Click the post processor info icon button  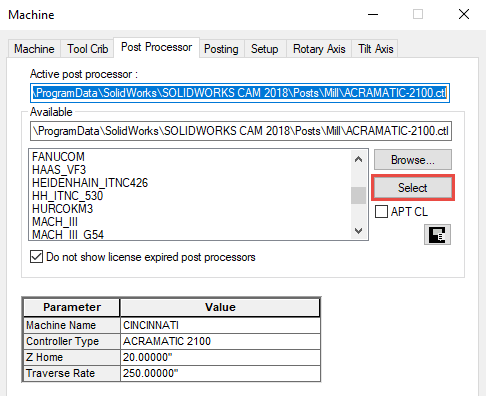437,235
